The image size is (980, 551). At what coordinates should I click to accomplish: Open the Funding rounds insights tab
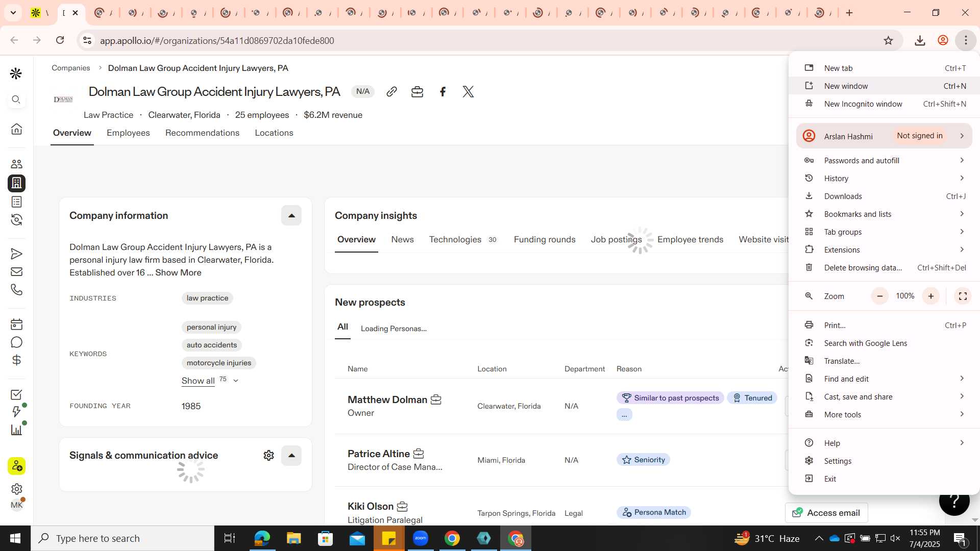(545, 239)
